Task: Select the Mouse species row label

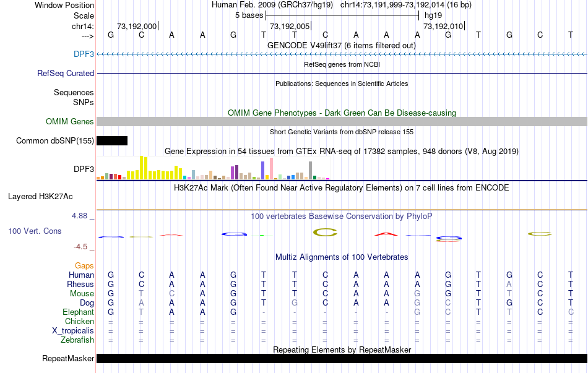Action: coord(82,294)
